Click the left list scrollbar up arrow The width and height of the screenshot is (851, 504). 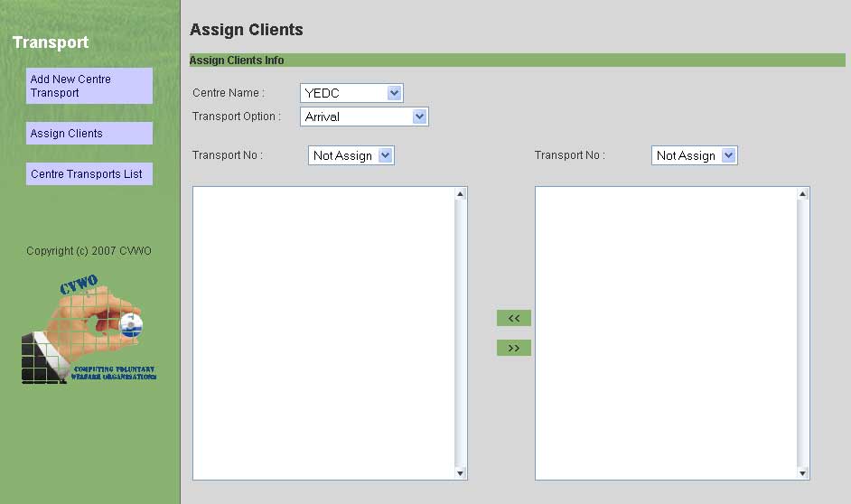(x=460, y=193)
